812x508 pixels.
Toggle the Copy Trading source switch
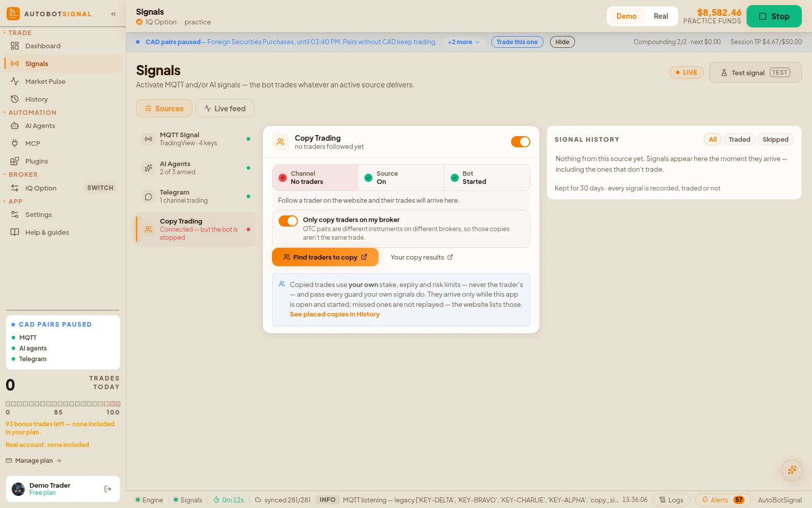coord(520,142)
